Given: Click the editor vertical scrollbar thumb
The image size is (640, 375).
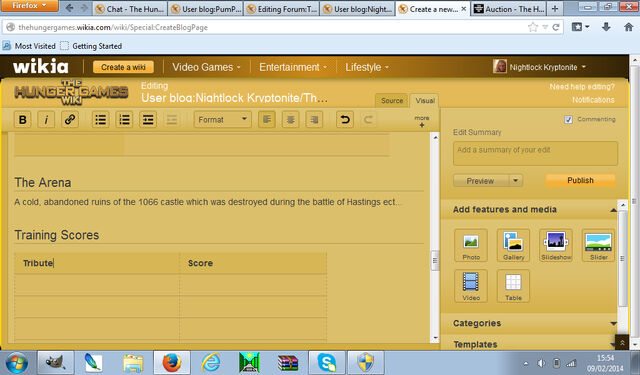Looking at the screenshot, I should click(435, 260).
